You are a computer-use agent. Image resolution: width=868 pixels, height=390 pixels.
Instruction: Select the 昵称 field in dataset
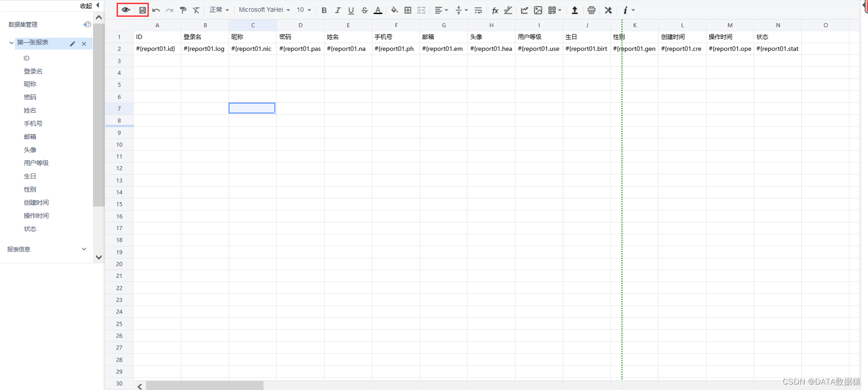point(30,84)
